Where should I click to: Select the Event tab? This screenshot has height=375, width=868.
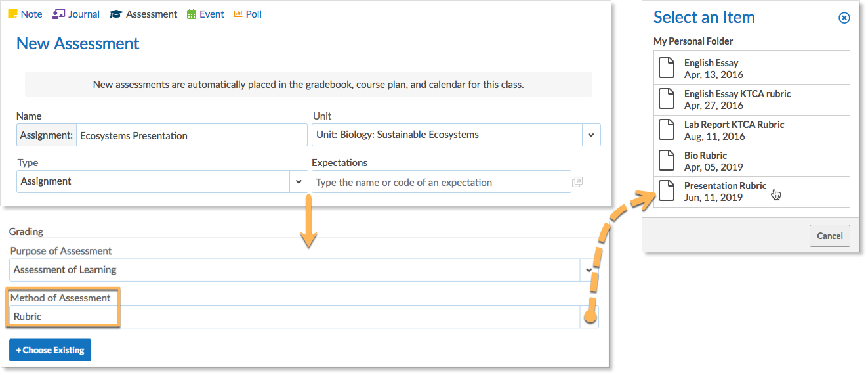(205, 14)
